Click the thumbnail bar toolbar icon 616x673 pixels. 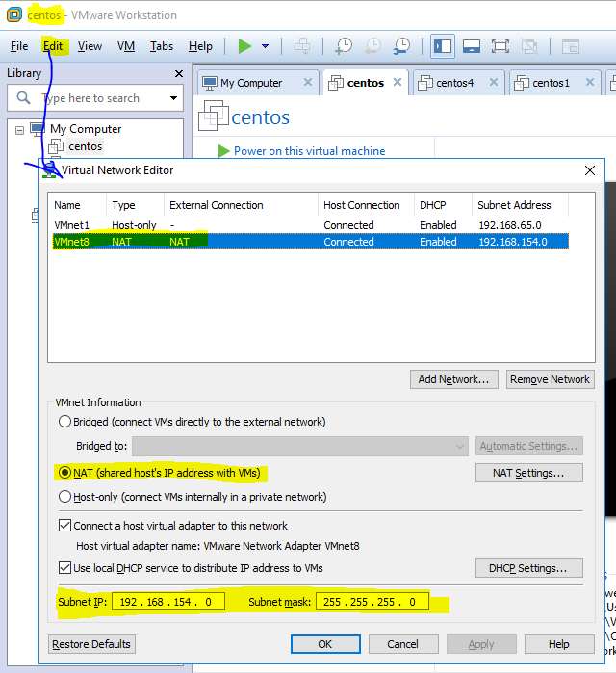(471, 46)
